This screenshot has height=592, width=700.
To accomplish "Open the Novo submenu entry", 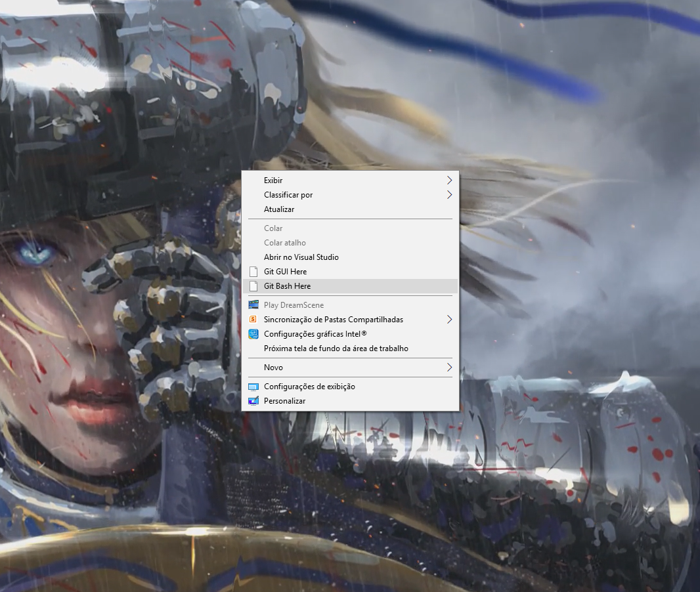I will tap(351, 368).
